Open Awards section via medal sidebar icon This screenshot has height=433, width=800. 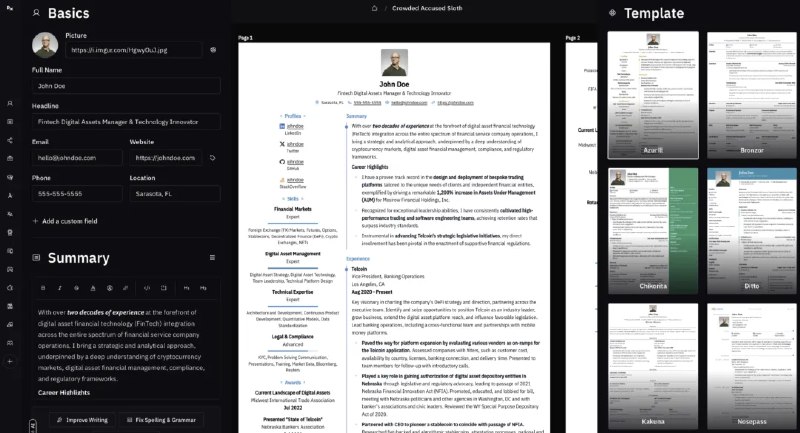(10, 232)
